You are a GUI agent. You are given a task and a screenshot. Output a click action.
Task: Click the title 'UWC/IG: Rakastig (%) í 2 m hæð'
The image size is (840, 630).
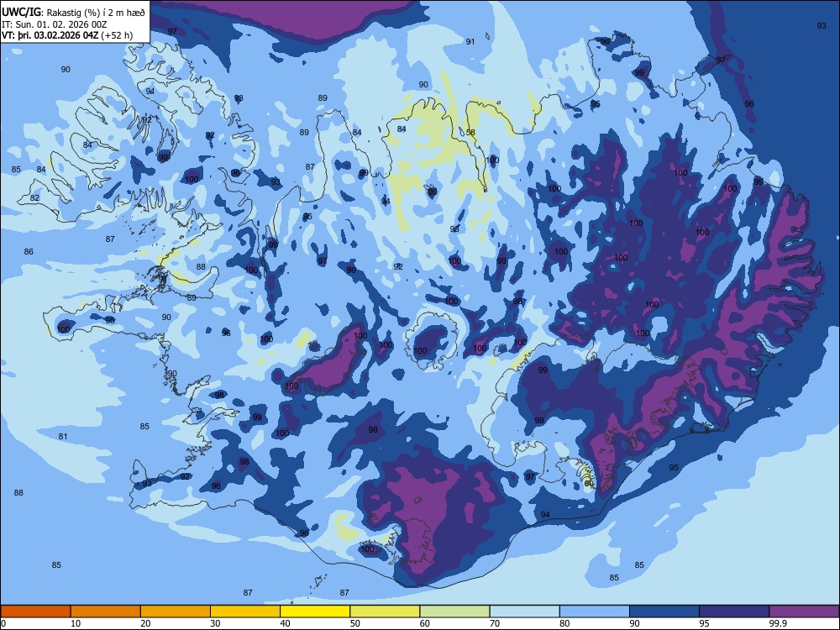(73, 12)
